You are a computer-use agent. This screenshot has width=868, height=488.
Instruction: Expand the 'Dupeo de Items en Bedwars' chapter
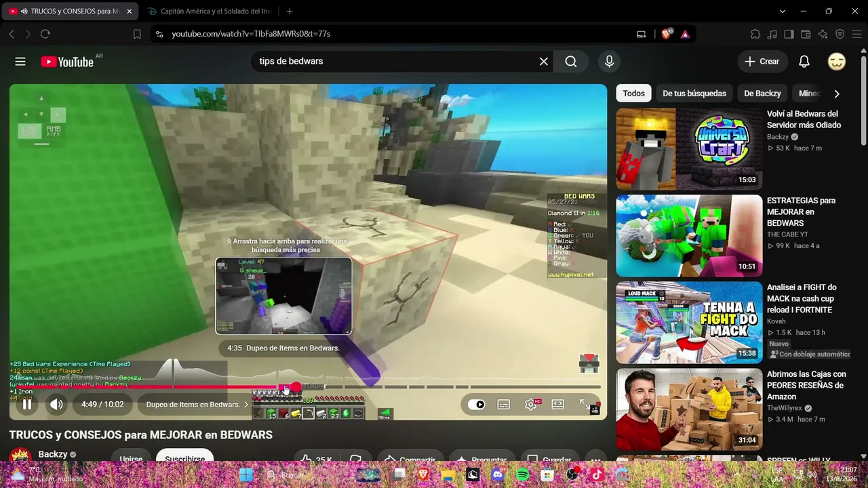click(x=198, y=405)
